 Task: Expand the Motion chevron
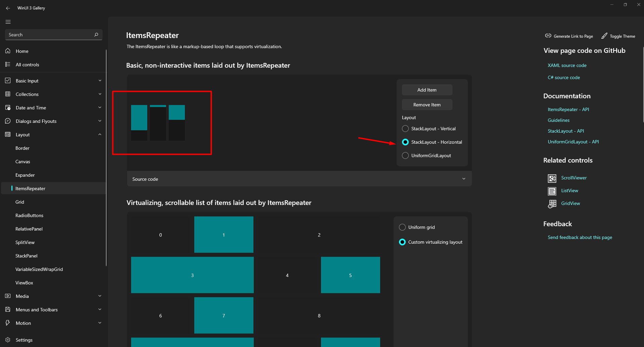tap(100, 323)
